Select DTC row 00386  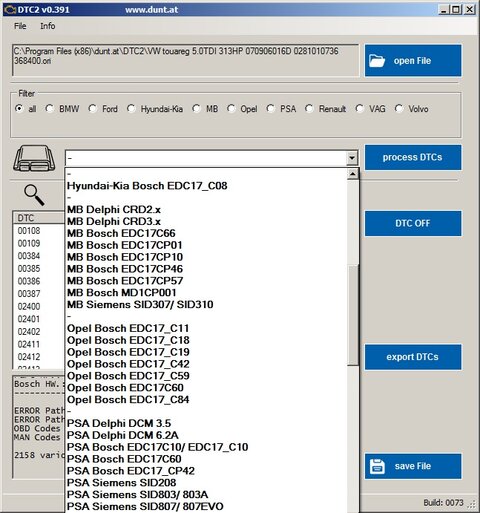click(38, 281)
